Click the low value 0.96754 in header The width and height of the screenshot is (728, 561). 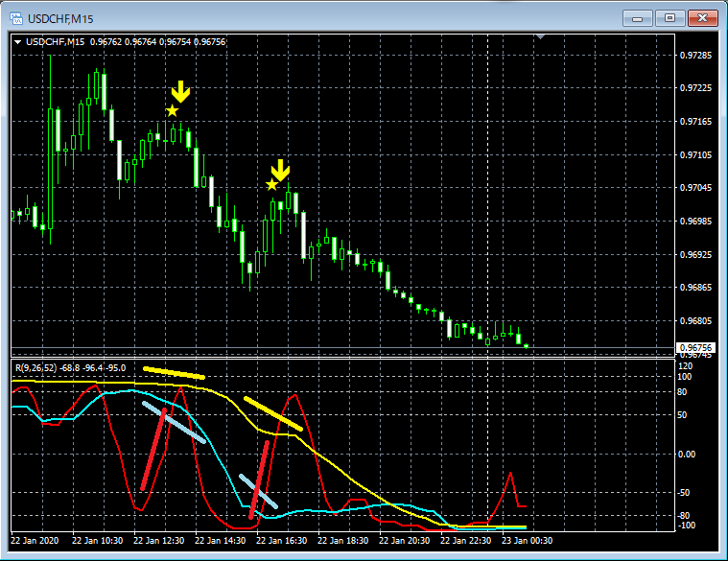[175, 42]
